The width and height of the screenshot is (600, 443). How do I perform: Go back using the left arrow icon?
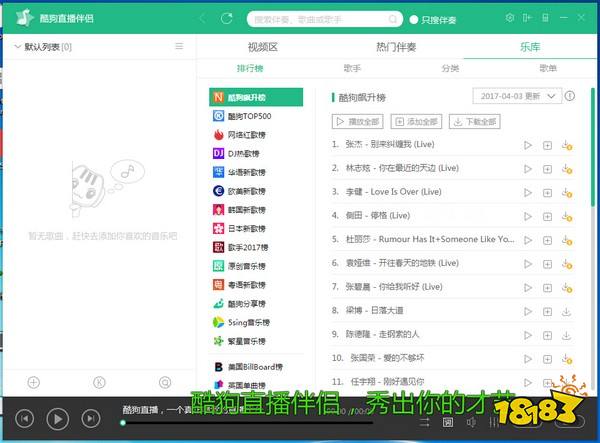(x=204, y=19)
